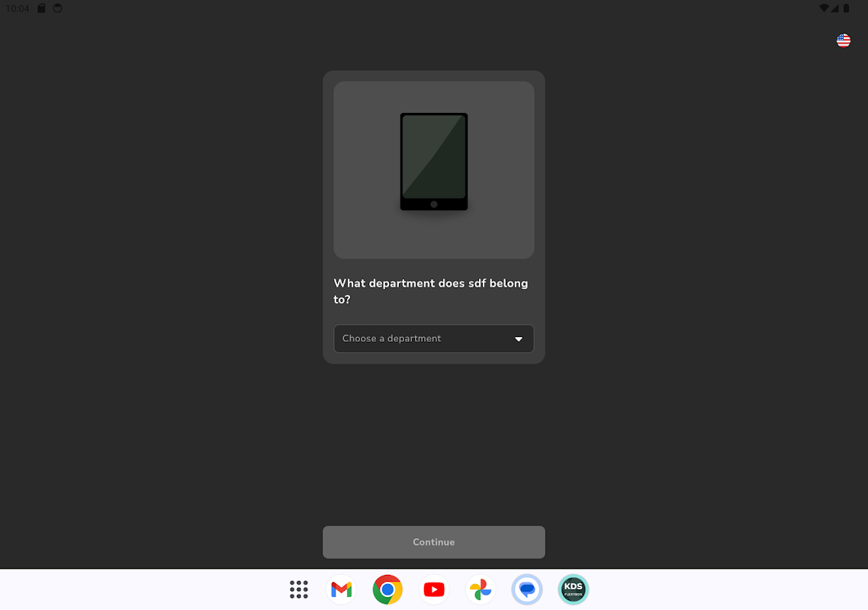This screenshot has height=610, width=868.
Task: Launch Chrome from the taskbar
Action: coord(387,589)
